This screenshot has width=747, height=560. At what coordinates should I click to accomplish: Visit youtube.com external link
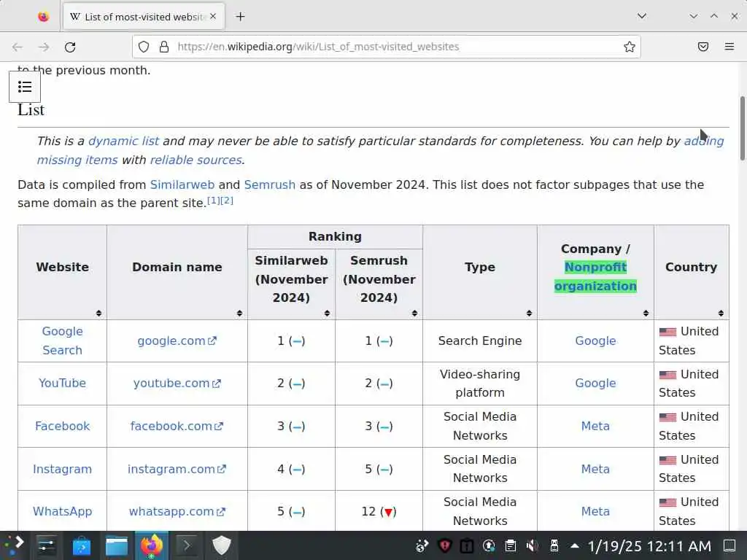pos(177,383)
